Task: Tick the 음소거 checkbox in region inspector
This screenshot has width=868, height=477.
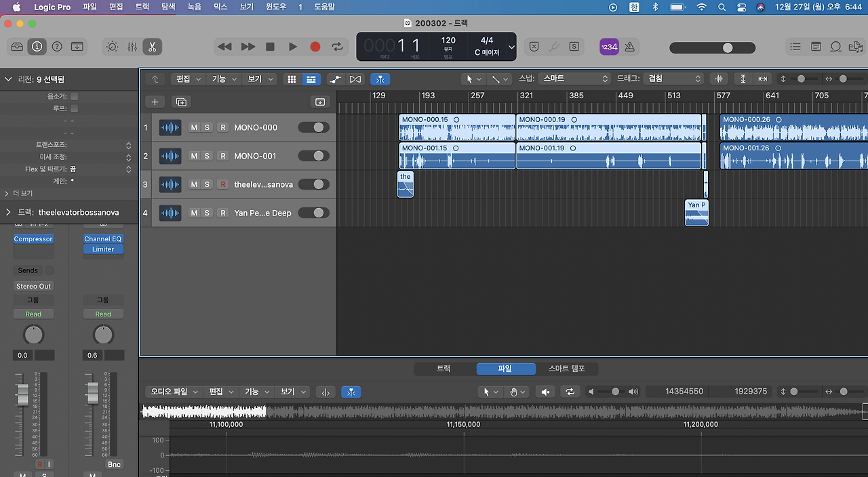Action: pyautogui.click(x=75, y=96)
